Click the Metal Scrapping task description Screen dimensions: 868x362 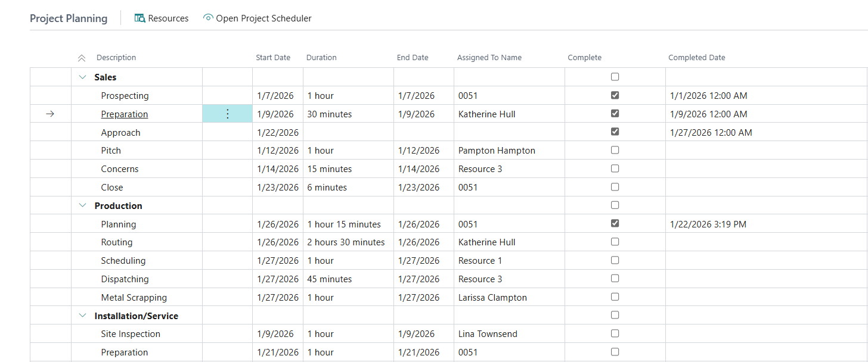pos(134,298)
